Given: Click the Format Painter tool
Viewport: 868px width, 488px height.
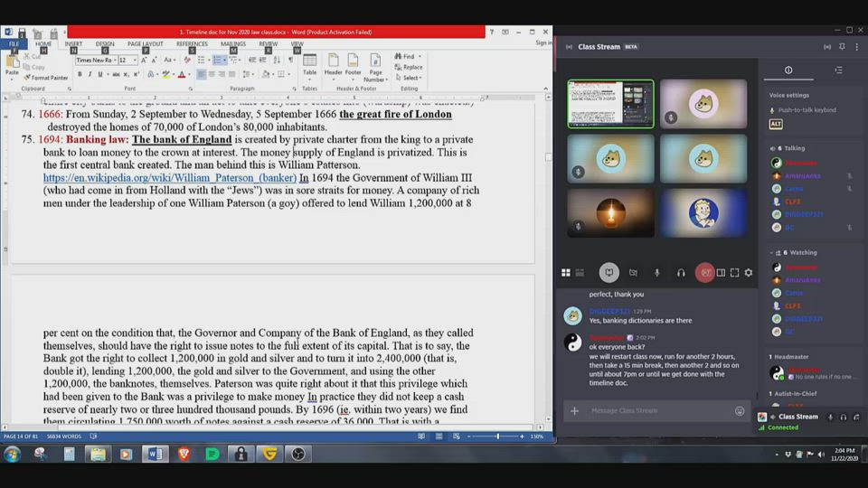Looking at the screenshot, I should [x=47, y=78].
